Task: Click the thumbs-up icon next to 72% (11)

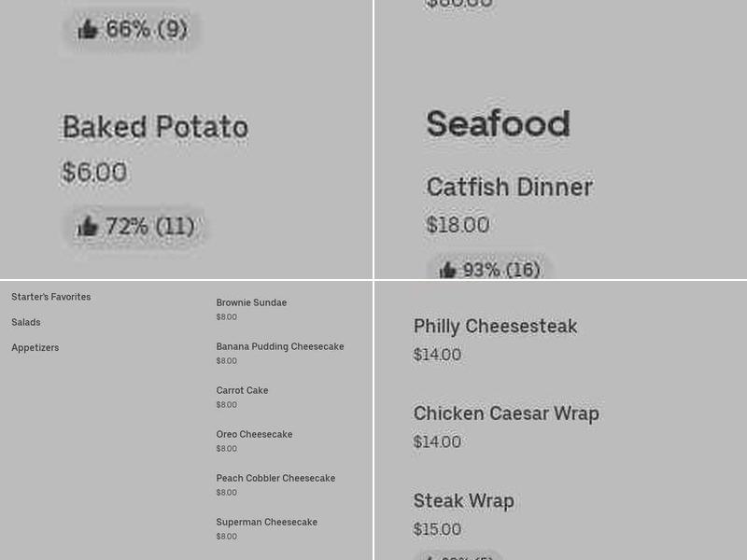Action: click(88, 226)
